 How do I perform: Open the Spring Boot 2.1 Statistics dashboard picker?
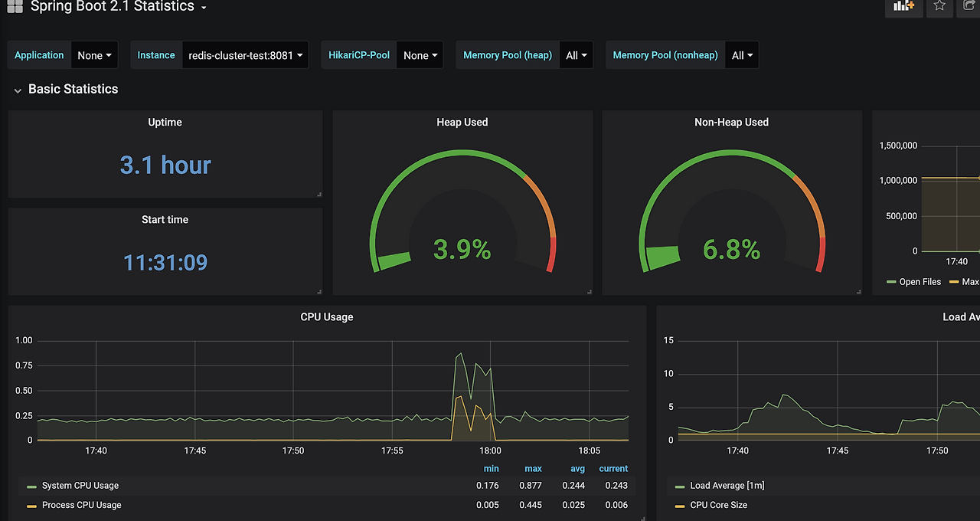pyautogui.click(x=119, y=7)
